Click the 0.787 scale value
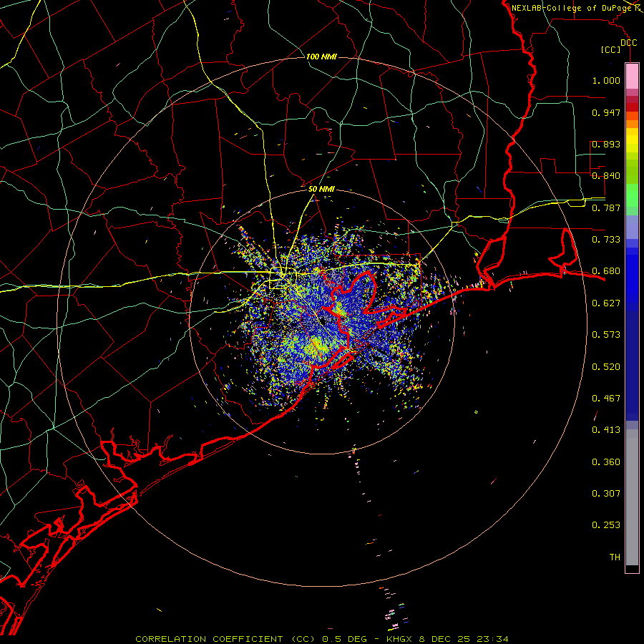 pyautogui.click(x=606, y=208)
